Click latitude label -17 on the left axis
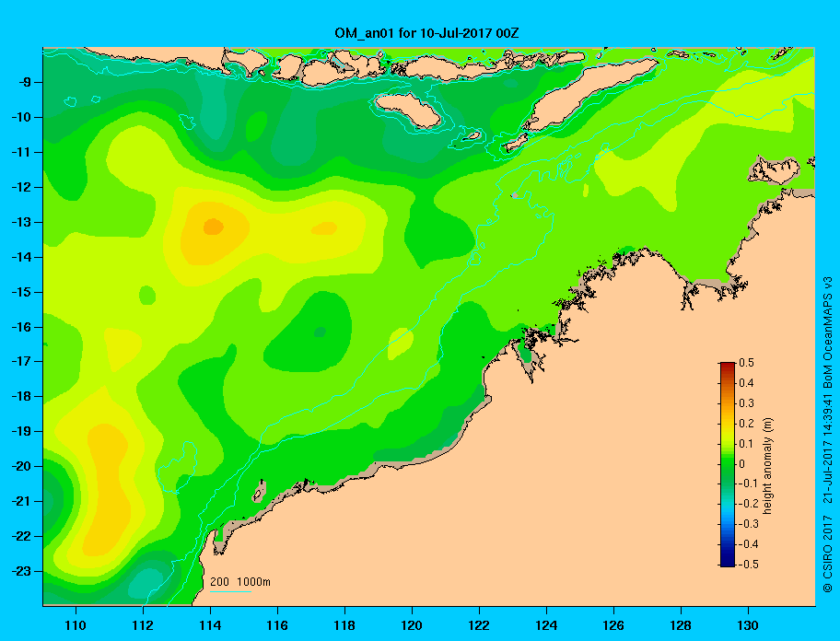Image resolution: width=840 pixels, height=641 pixels. (22, 361)
